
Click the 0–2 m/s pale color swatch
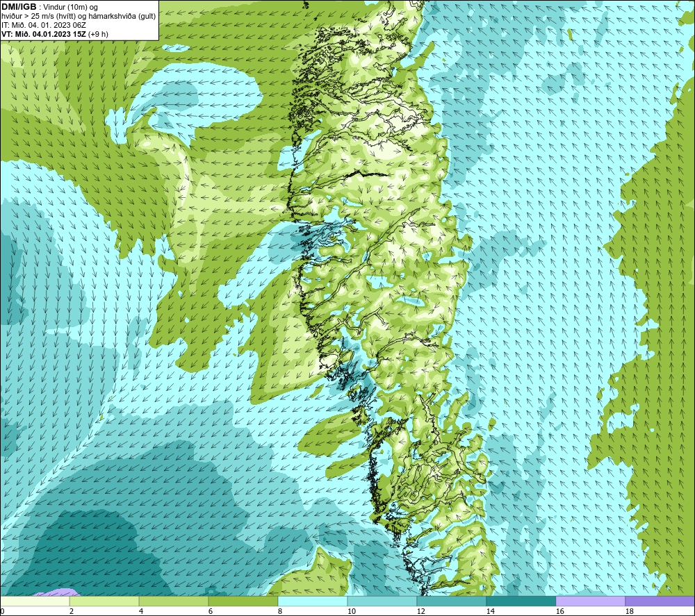click(x=35, y=601)
